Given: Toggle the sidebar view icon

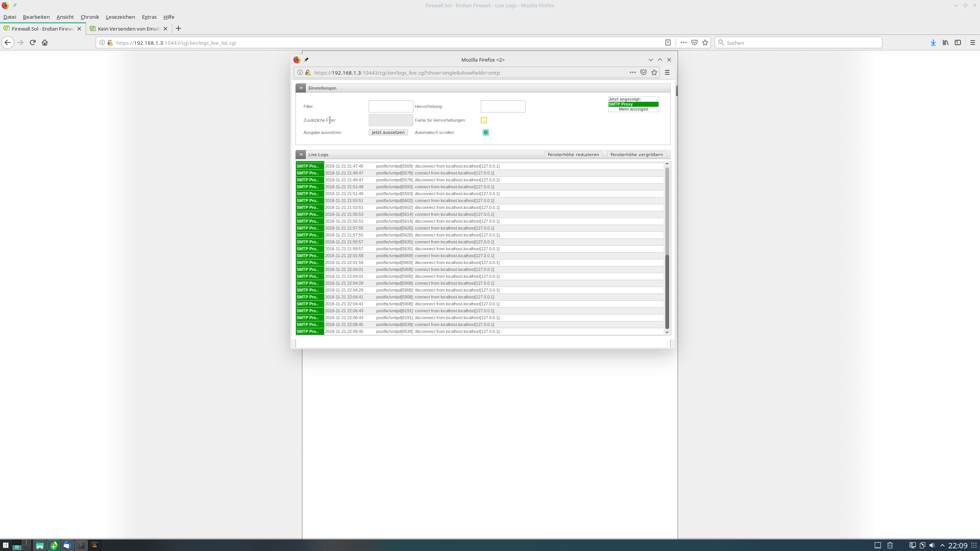Looking at the screenshot, I should pos(957,42).
